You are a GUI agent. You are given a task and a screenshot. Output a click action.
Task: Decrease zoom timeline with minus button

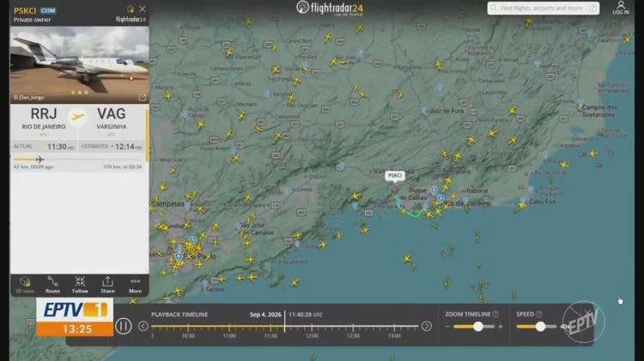click(x=447, y=327)
